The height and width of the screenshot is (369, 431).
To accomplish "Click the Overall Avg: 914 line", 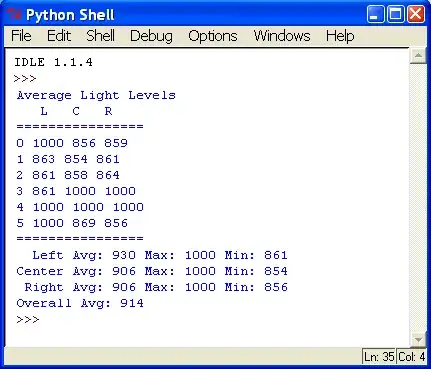I will coord(80,303).
